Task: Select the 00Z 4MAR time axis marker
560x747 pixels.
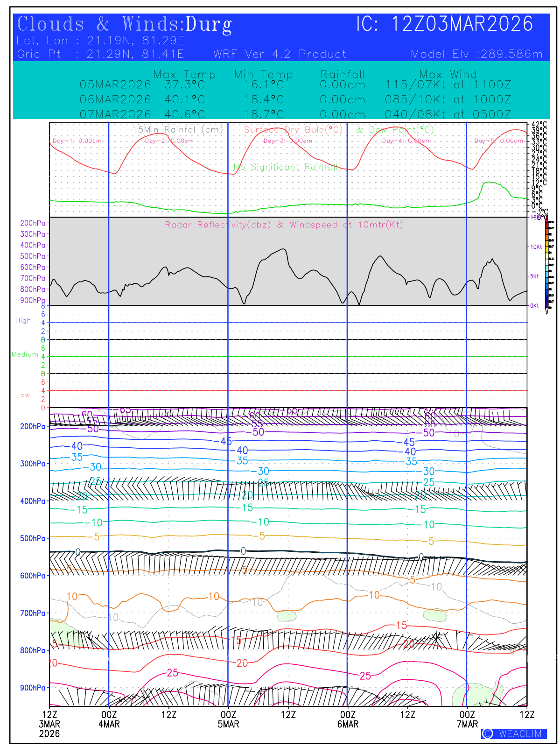Action: [109, 719]
